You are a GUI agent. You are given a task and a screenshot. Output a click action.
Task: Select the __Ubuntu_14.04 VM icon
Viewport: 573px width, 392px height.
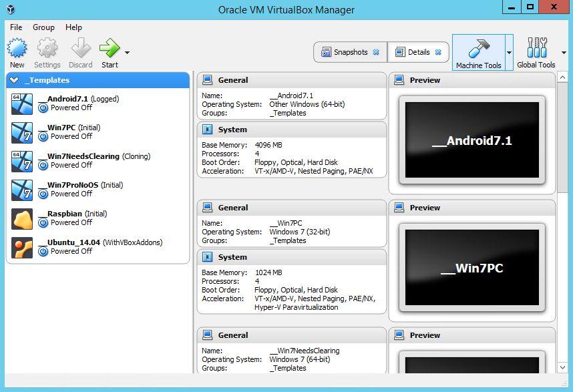[x=22, y=248]
